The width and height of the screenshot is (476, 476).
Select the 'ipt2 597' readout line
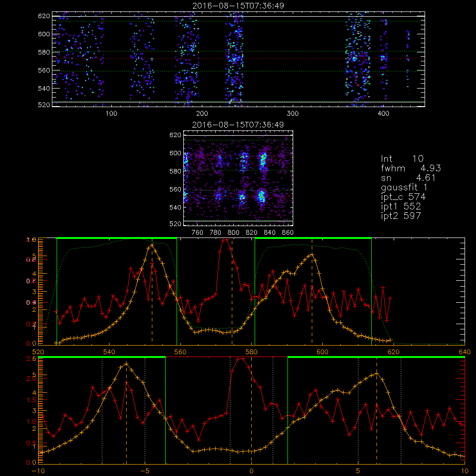(401, 216)
